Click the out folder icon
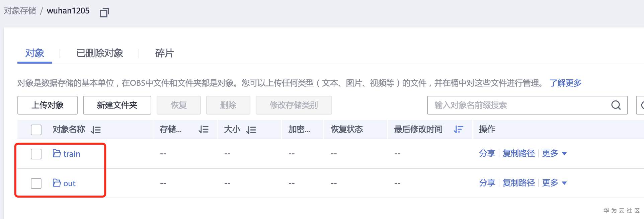 click(57, 183)
